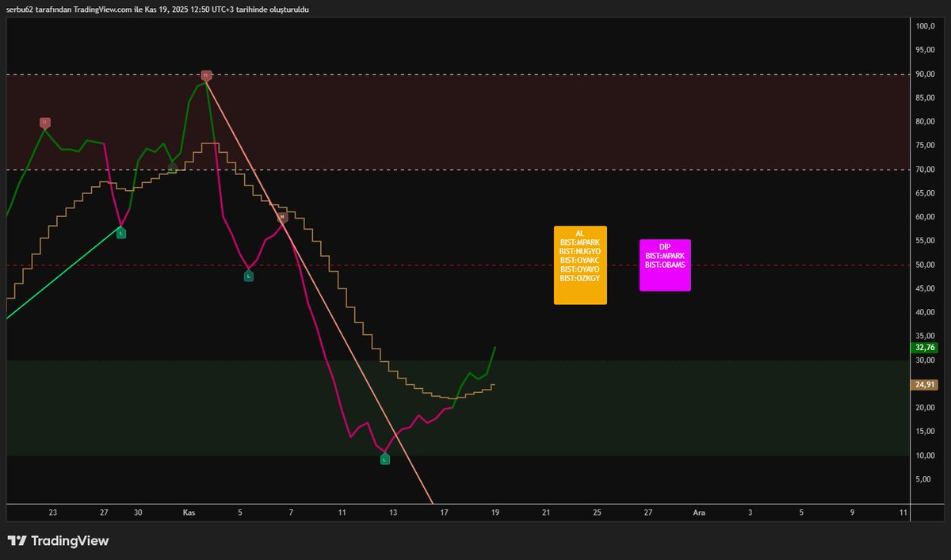The width and height of the screenshot is (951, 560).
Task: Click the Ara month label on time axis
Action: (699, 512)
